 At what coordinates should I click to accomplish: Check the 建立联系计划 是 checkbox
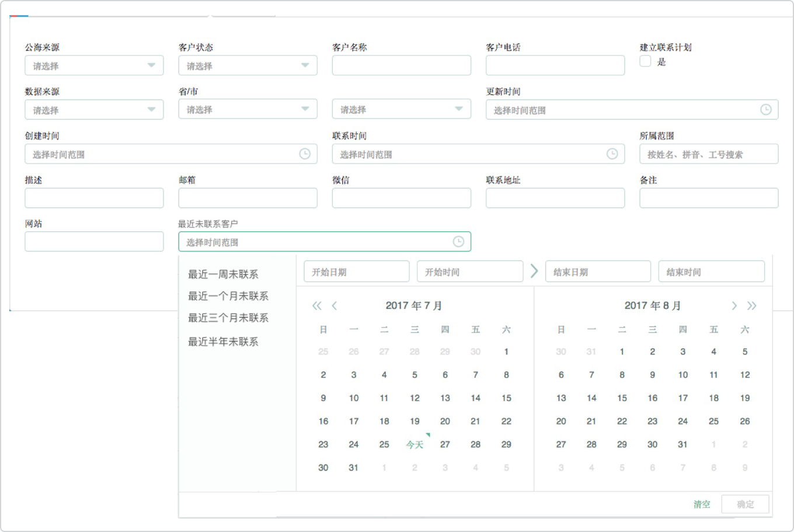(x=645, y=61)
